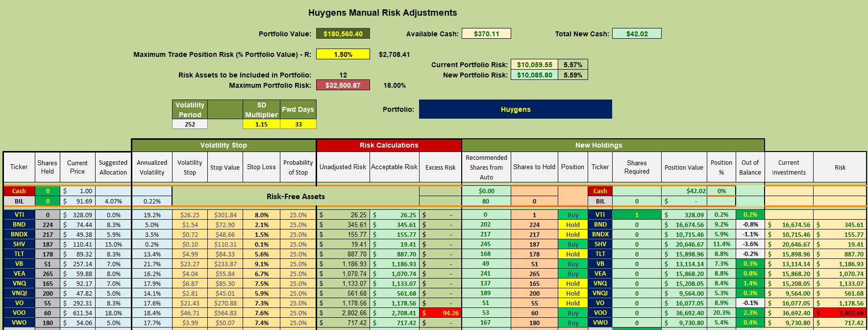This screenshot has width=868, height=330.
Task: Select the Portfolio Value cell $180,560.40
Action: coord(343,34)
